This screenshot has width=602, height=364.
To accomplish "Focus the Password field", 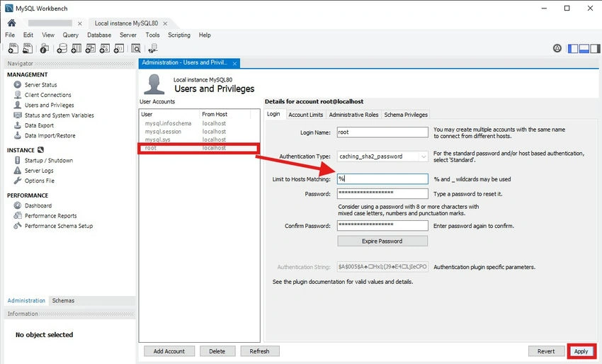I will pos(382,193).
